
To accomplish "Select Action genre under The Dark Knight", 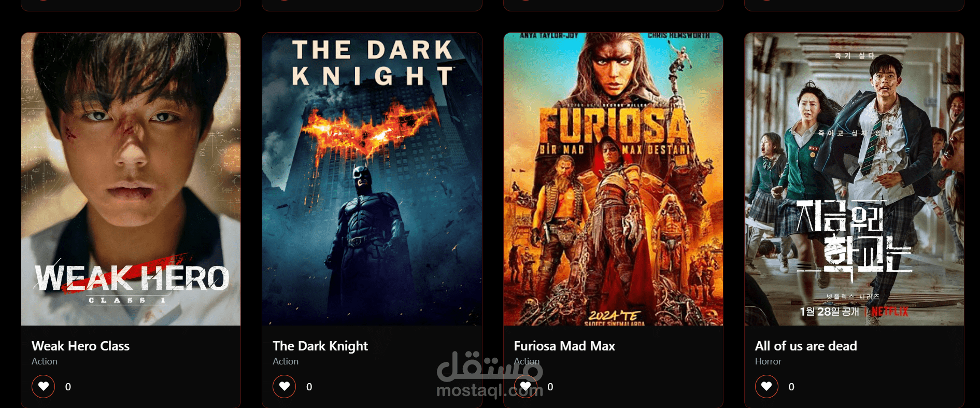I will coord(286,361).
